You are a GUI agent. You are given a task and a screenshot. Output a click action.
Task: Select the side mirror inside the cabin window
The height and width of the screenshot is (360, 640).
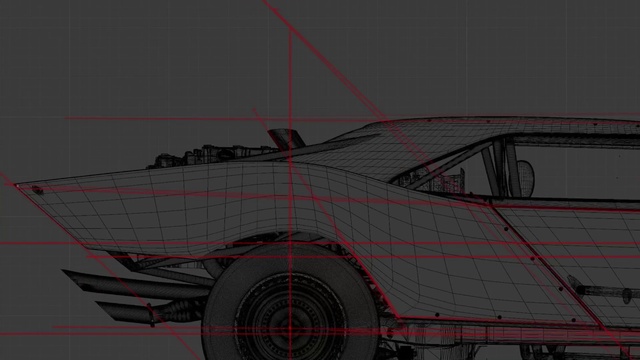pos(526,179)
